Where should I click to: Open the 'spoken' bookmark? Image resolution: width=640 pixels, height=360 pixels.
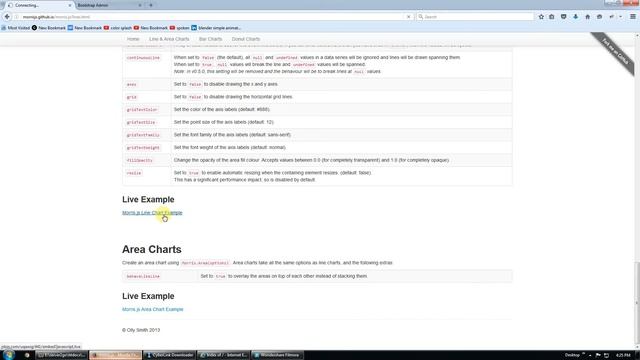pyautogui.click(x=180, y=28)
